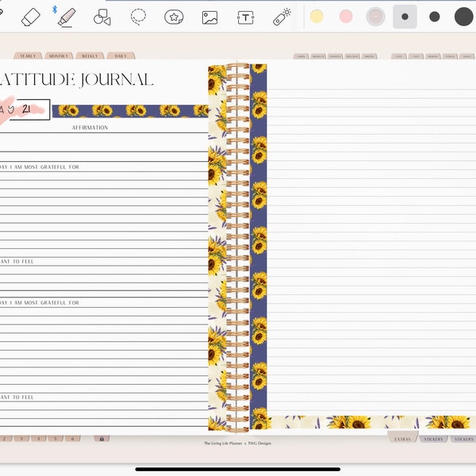The width and height of the screenshot is (476, 476).
Task: Select the Eraser tool
Action: [x=31, y=17]
